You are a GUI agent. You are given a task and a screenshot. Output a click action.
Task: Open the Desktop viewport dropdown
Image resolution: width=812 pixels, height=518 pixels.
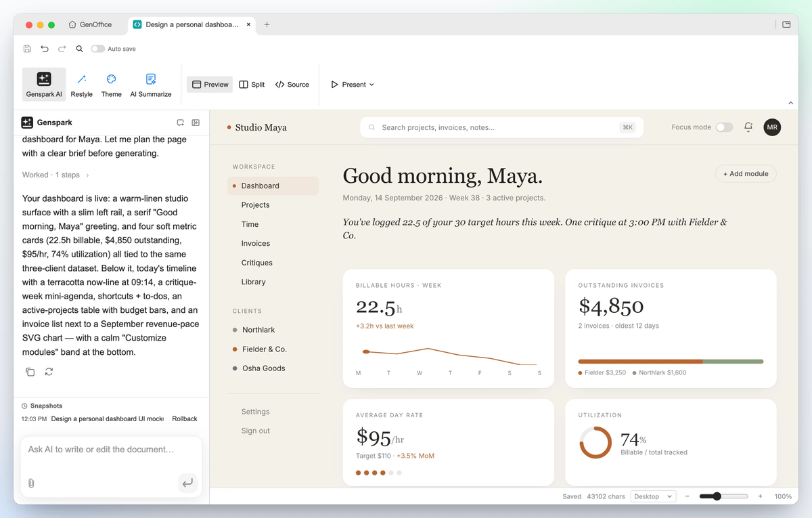pos(653,496)
